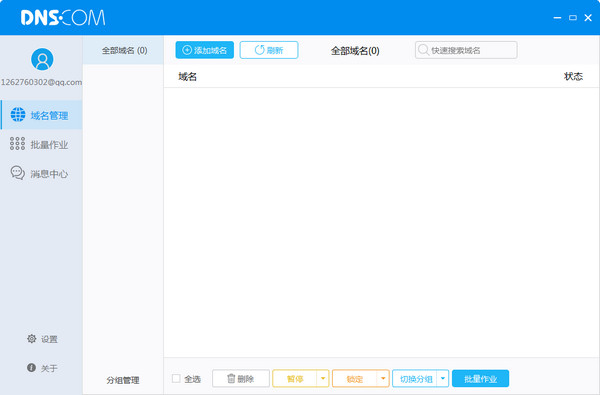
Task: Click the 删除 delete button
Action: [x=241, y=379]
